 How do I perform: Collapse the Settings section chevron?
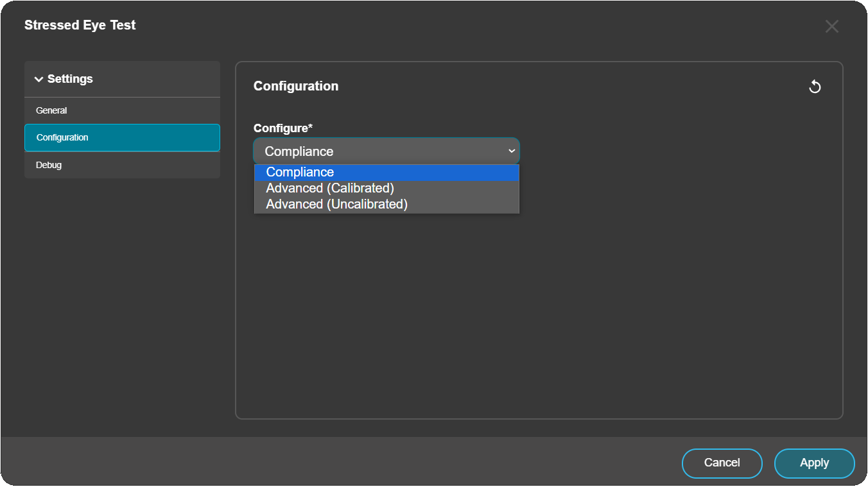coord(39,80)
